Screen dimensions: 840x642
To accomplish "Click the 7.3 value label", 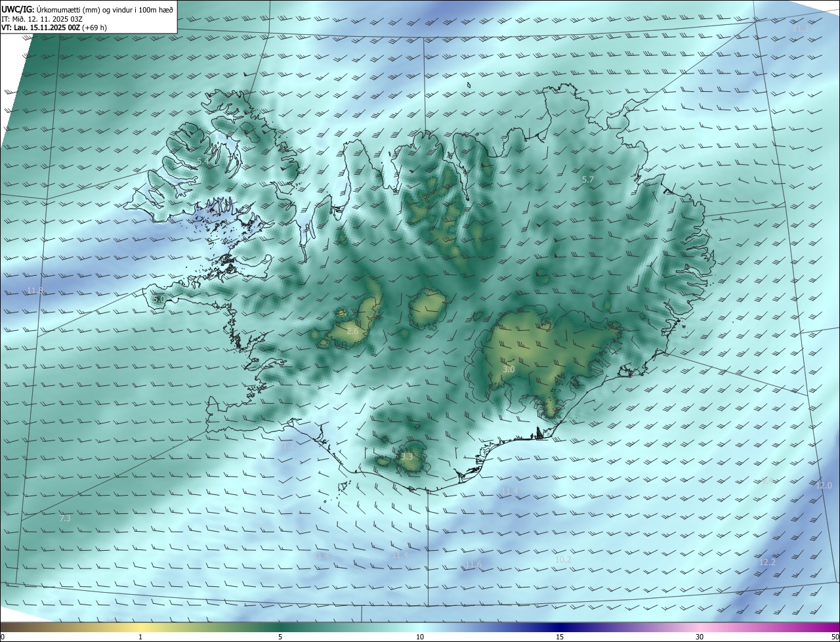I will tap(65, 518).
